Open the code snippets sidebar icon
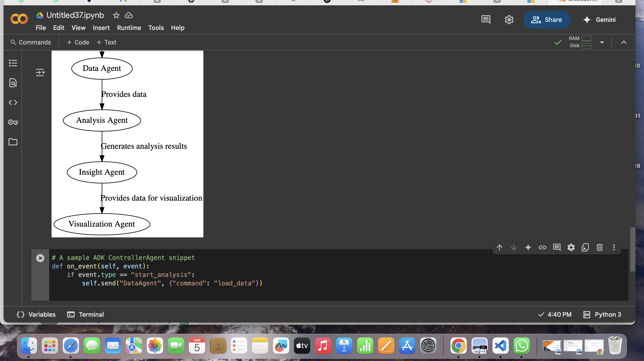 click(13, 102)
